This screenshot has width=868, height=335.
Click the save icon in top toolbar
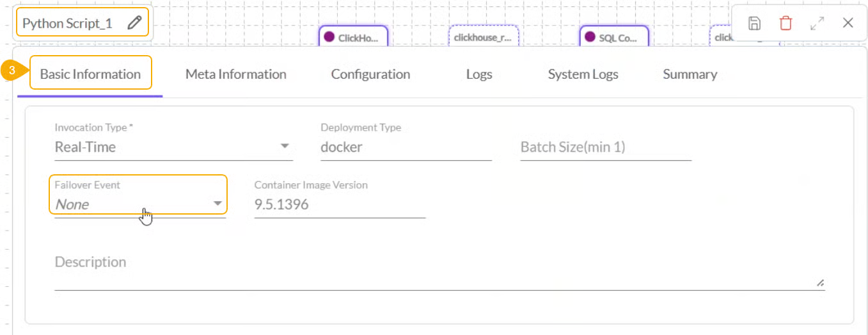[x=755, y=24]
